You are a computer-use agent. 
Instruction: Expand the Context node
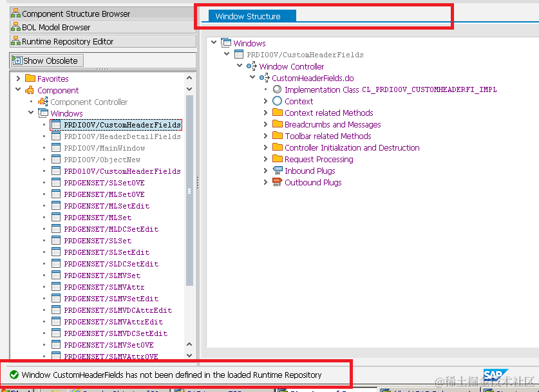(x=265, y=101)
